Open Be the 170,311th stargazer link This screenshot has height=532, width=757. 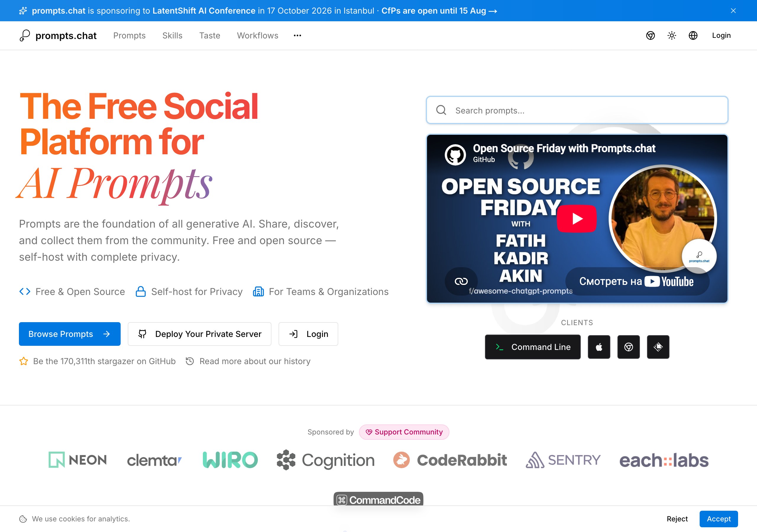(104, 361)
